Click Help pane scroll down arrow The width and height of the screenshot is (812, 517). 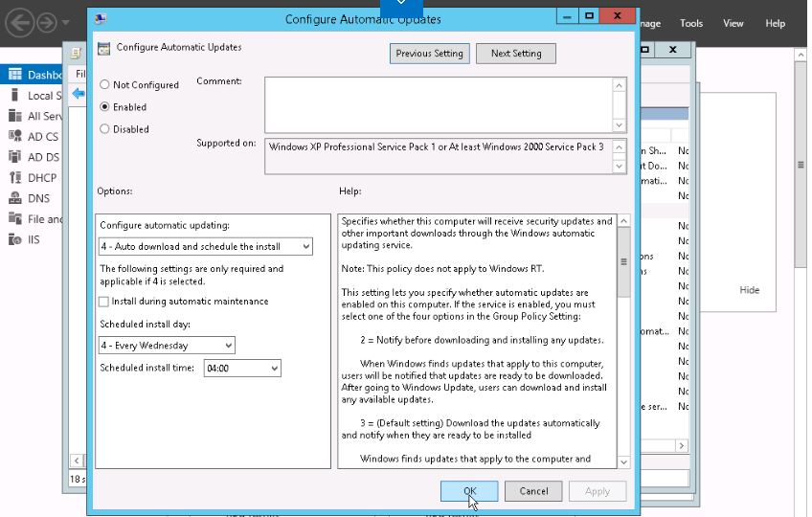(x=624, y=462)
